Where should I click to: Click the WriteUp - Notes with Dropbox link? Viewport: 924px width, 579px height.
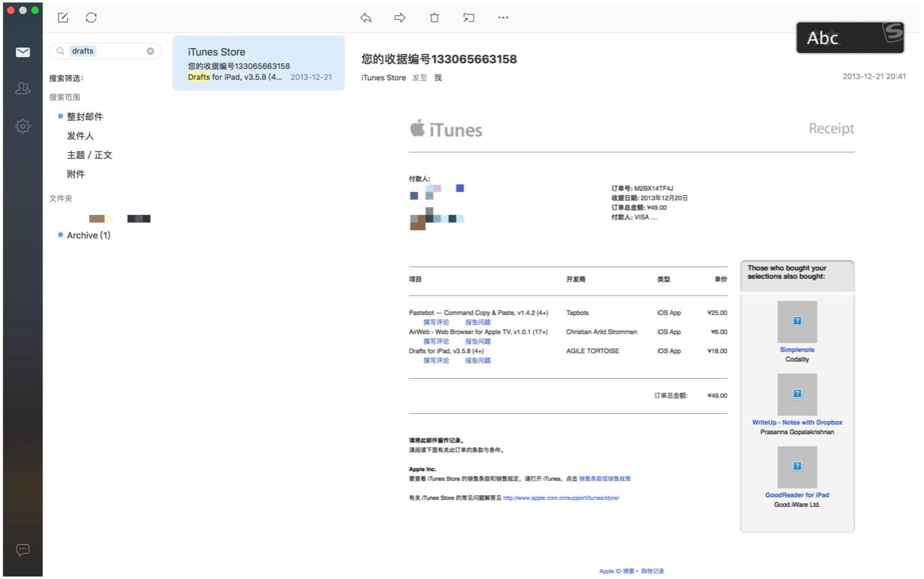797,422
